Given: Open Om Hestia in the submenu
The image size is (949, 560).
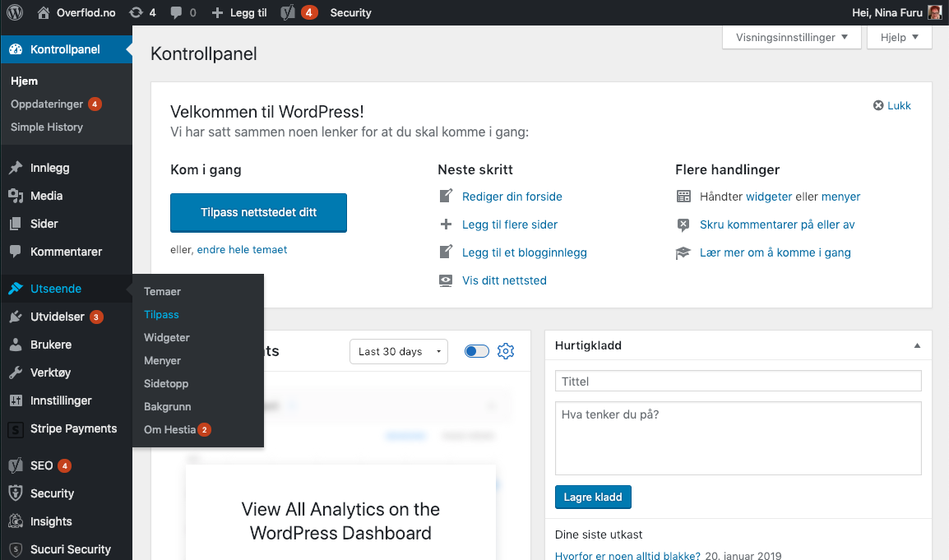Looking at the screenshot, I should click(x=170, y=429).
